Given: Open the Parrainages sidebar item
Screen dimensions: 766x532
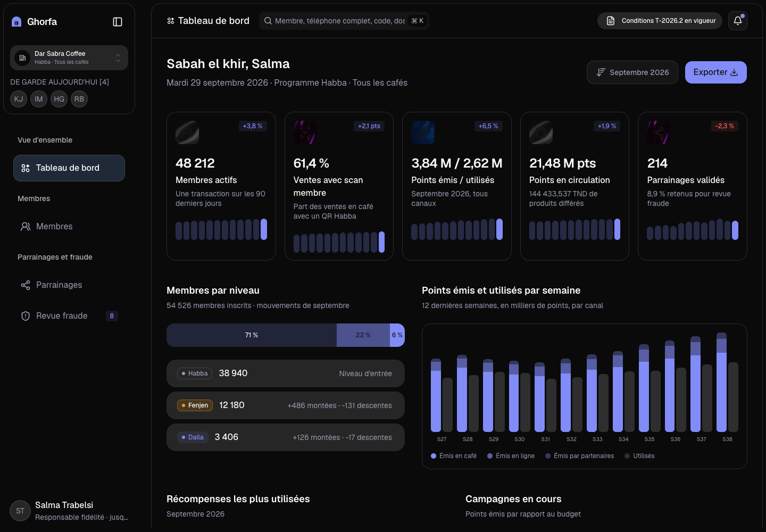Looking at the screenshot, I should [69, 285].
